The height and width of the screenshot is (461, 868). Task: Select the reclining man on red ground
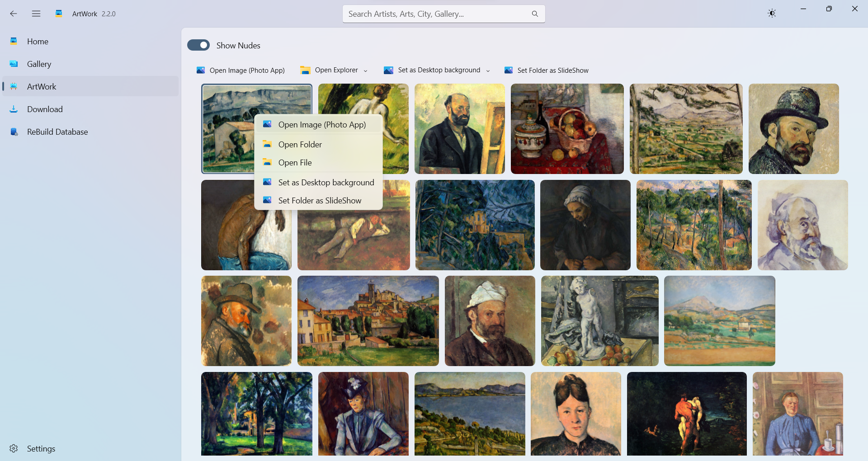tap(354, 240)
